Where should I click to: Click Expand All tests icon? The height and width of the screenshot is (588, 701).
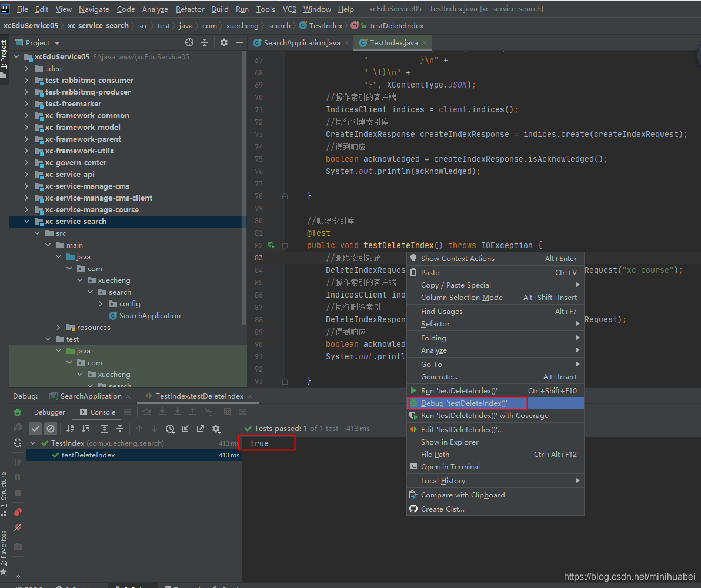pyautogui.click(x=105, y=429)
